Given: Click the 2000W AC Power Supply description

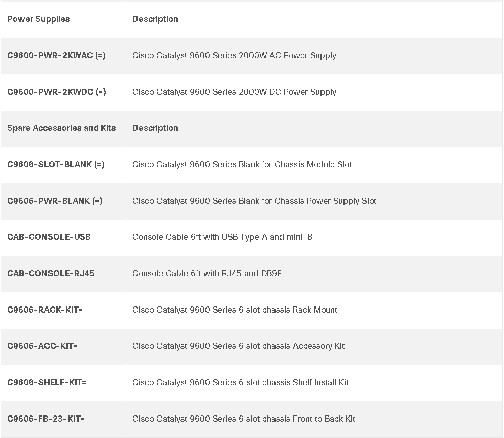Looking at the screenshot, I should (234, 56).
